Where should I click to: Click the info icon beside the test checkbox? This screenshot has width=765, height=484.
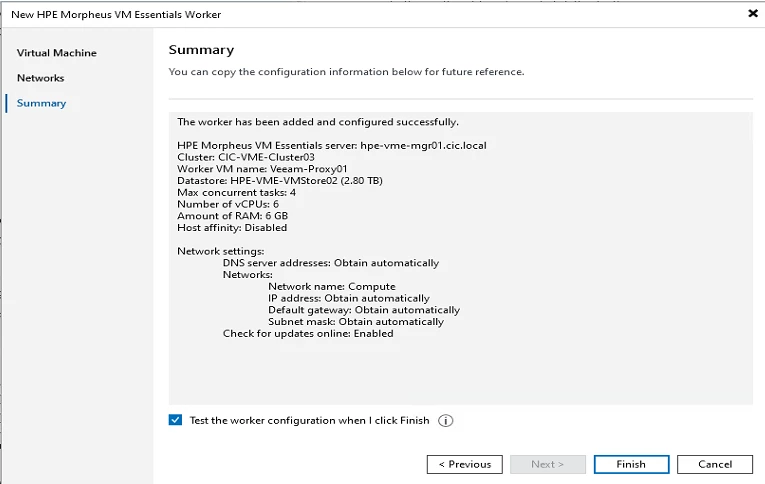pyautogui.click(x=446, y=421)
